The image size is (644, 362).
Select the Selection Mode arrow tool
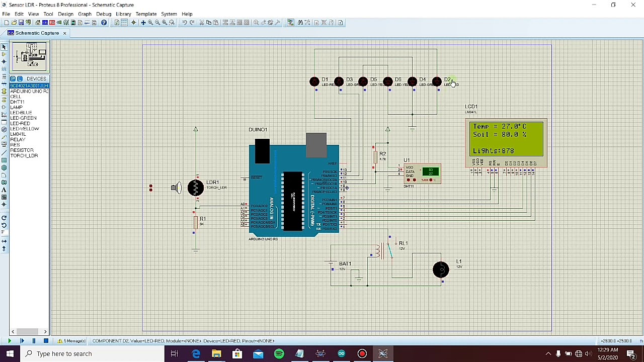point(4,47)
